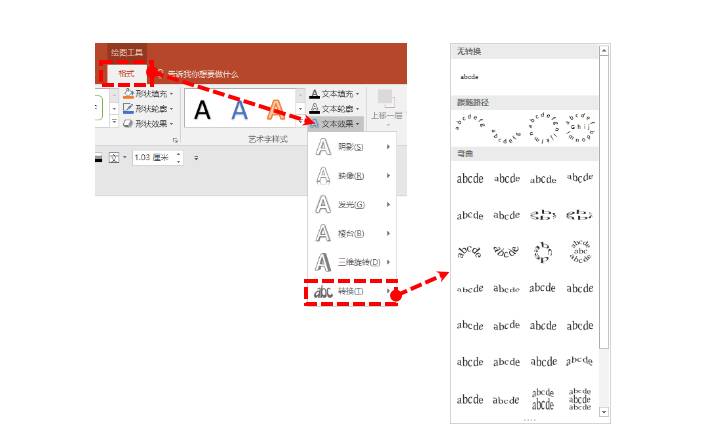The height and width of the screenshot is (440, 711).
Task: Open the dropdown arrow beside the boxed icon
Action: pos(125,158)
